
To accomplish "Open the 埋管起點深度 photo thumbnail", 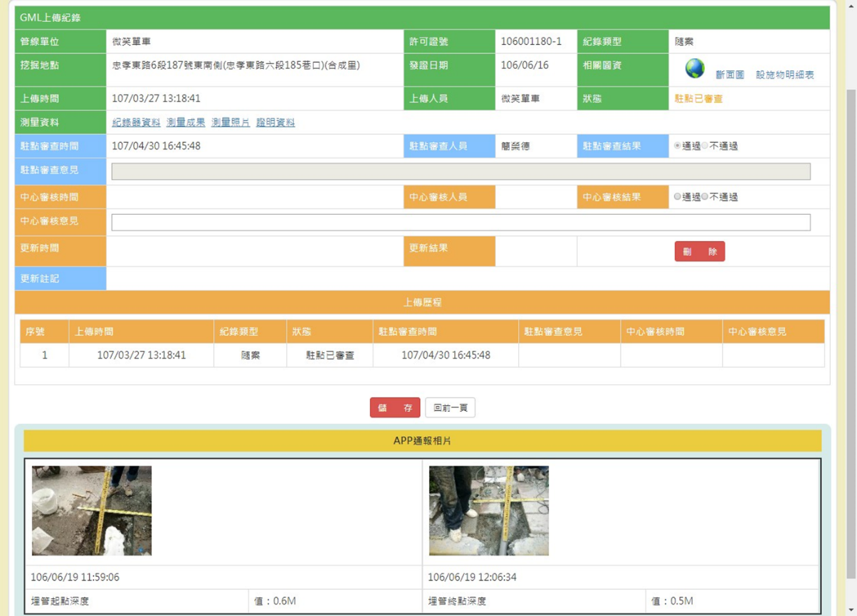I will pyautogui.click(x=92, y=511).
